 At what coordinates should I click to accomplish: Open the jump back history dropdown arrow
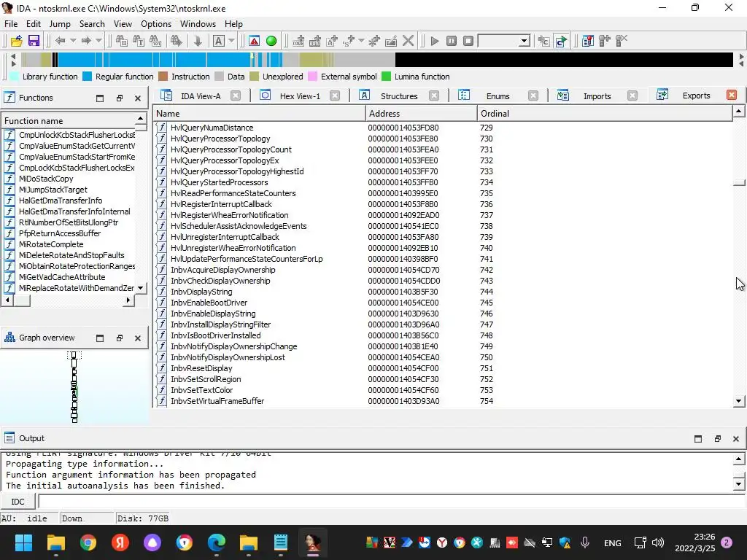point(73,41)
